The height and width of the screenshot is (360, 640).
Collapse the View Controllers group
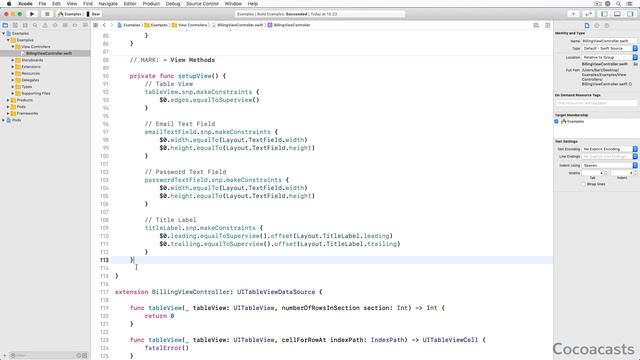coord(13,47)
